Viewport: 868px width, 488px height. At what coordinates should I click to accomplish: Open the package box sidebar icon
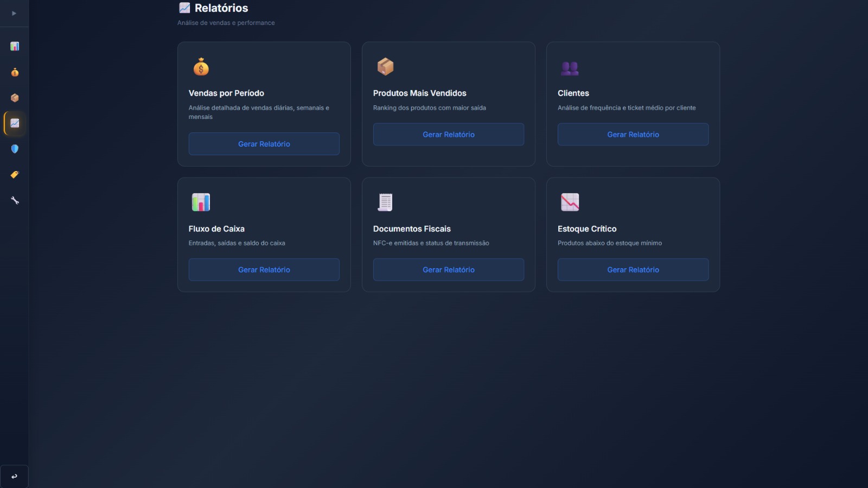click(15, 98)
